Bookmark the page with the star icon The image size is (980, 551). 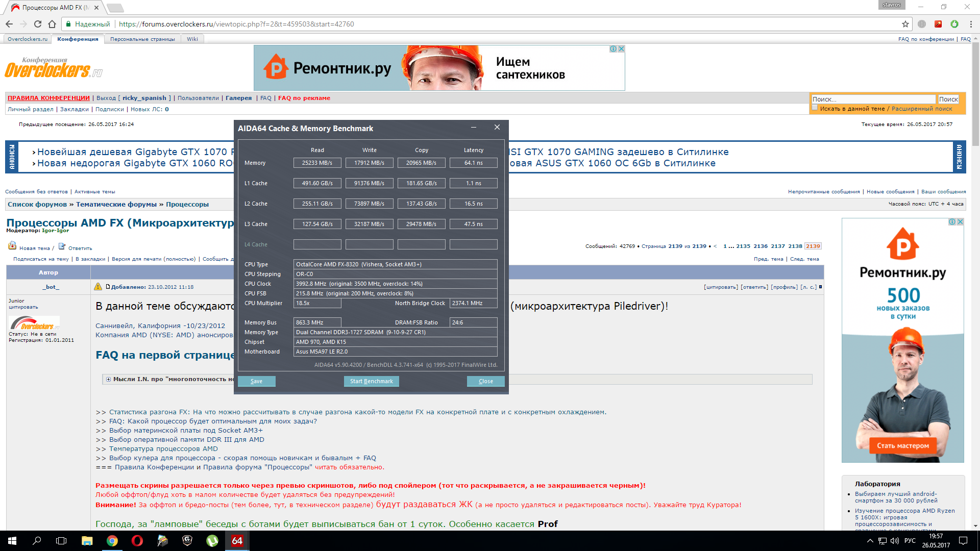905,24
